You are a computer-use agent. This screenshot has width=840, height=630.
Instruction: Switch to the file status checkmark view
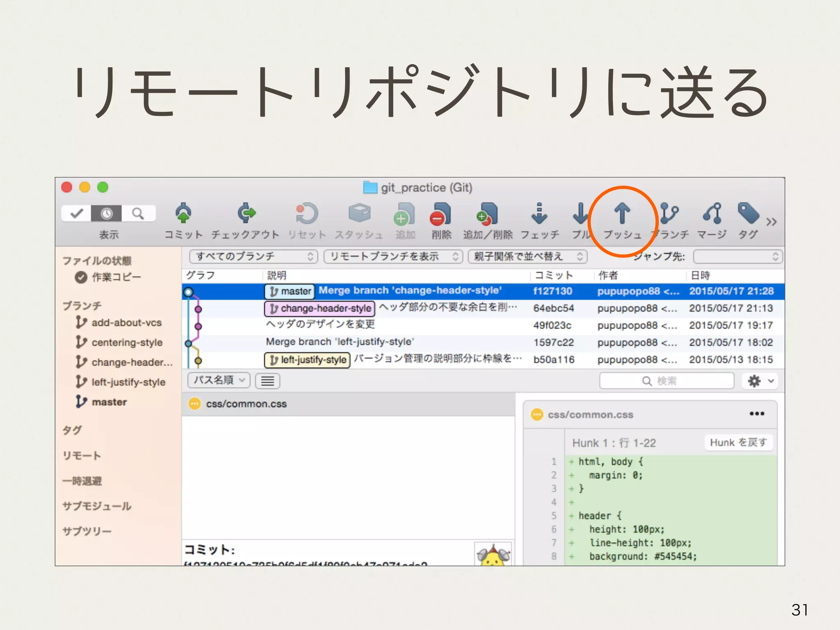77,213
